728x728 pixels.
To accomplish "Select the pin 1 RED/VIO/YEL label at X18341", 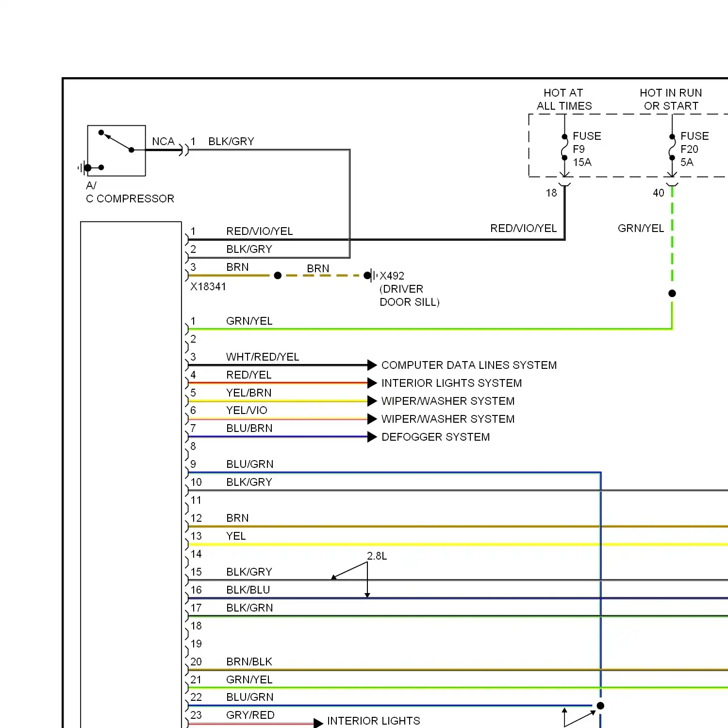I will coord(260,232).
